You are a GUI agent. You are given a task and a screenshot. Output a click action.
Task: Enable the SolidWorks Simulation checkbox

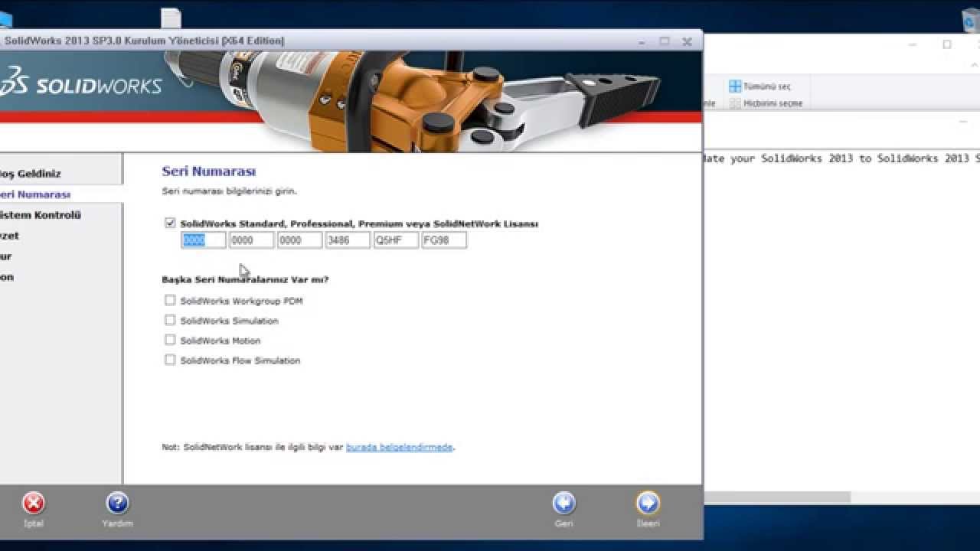170,321
